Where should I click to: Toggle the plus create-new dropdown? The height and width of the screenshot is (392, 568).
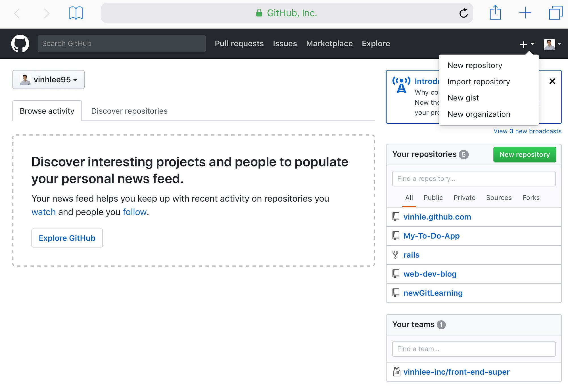click(x=527, y=44)
